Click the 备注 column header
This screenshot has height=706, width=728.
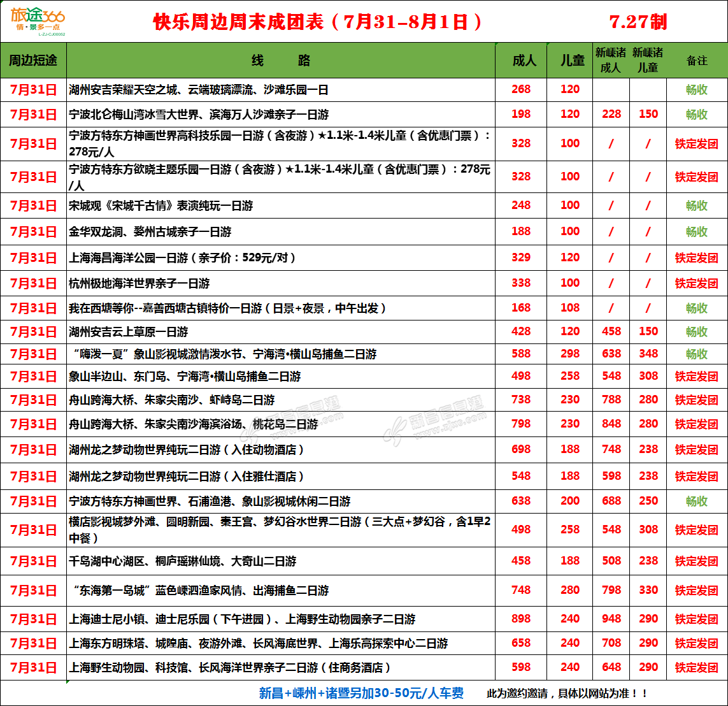[697, 61]
